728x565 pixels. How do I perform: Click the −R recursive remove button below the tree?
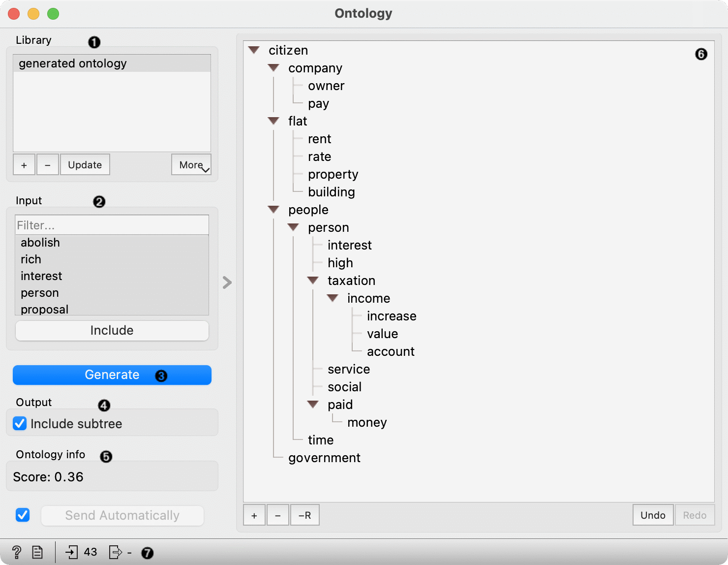(x=304, y=515)
